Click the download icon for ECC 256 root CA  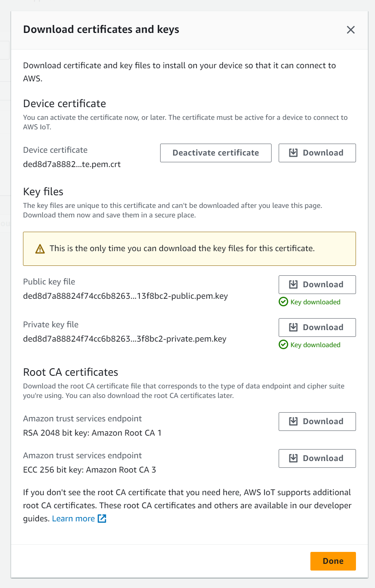coord(293,458)
